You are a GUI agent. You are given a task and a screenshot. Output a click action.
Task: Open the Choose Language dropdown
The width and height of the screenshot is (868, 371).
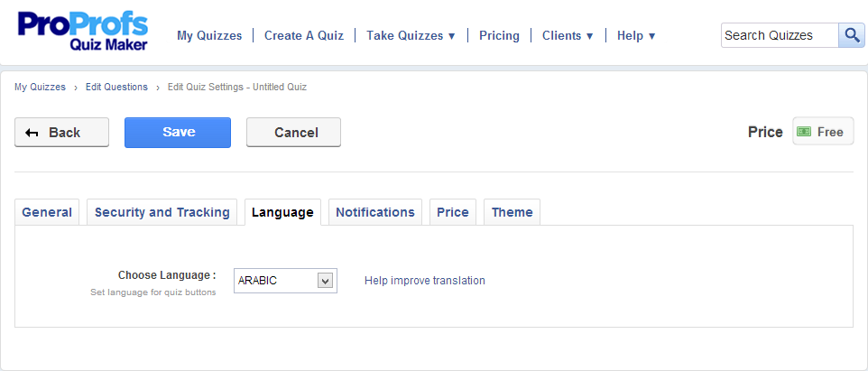[285, 281]
